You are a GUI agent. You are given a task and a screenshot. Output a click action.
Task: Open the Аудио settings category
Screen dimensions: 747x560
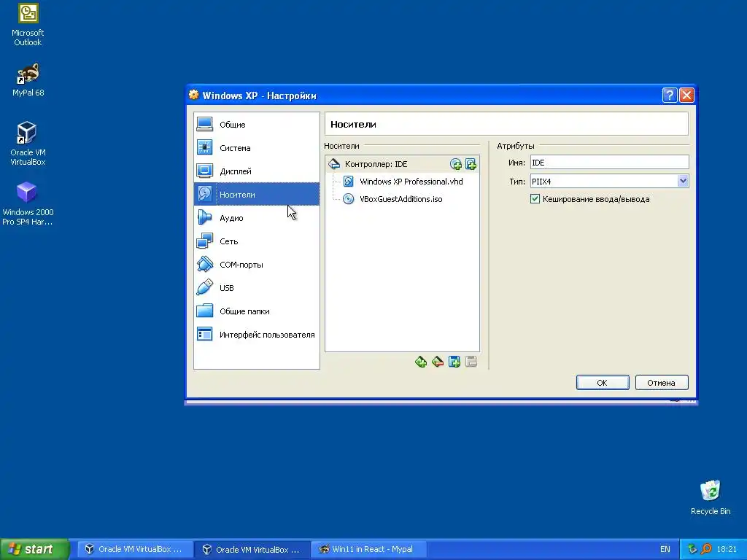coord(256,217)
